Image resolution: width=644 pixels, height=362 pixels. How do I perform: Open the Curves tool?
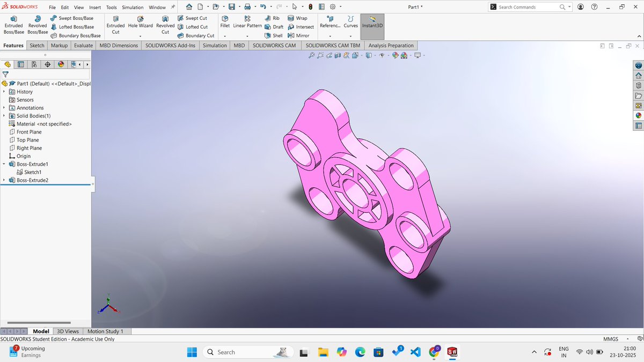[350, 22]
